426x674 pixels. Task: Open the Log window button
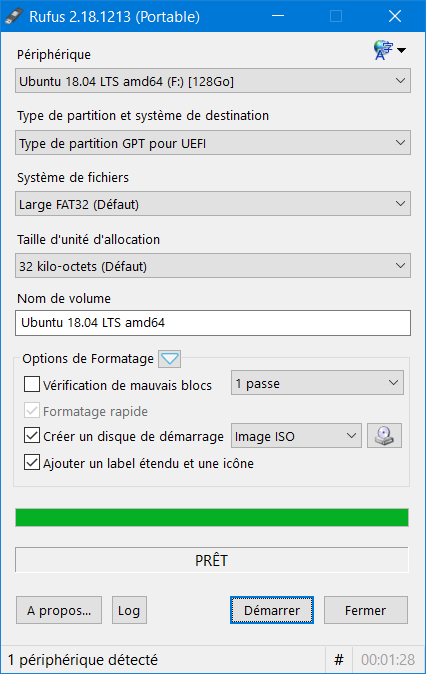[x=129, y=610]
